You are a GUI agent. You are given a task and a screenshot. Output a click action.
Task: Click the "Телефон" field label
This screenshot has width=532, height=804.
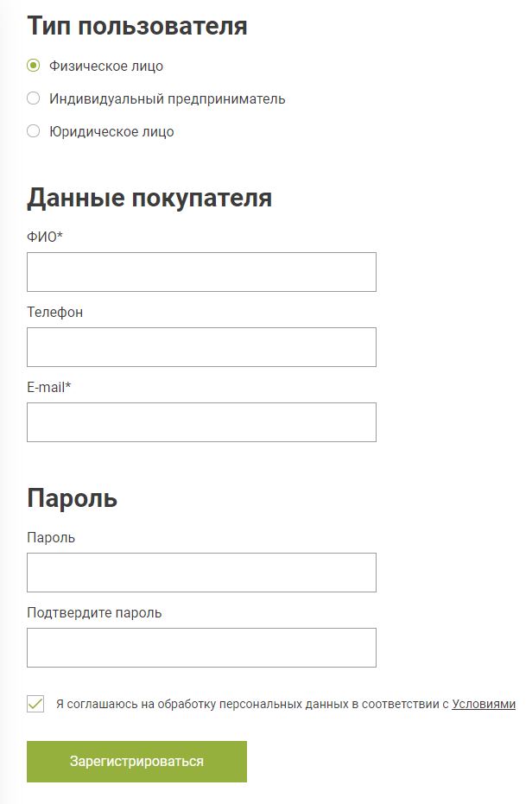pos(55,312)
